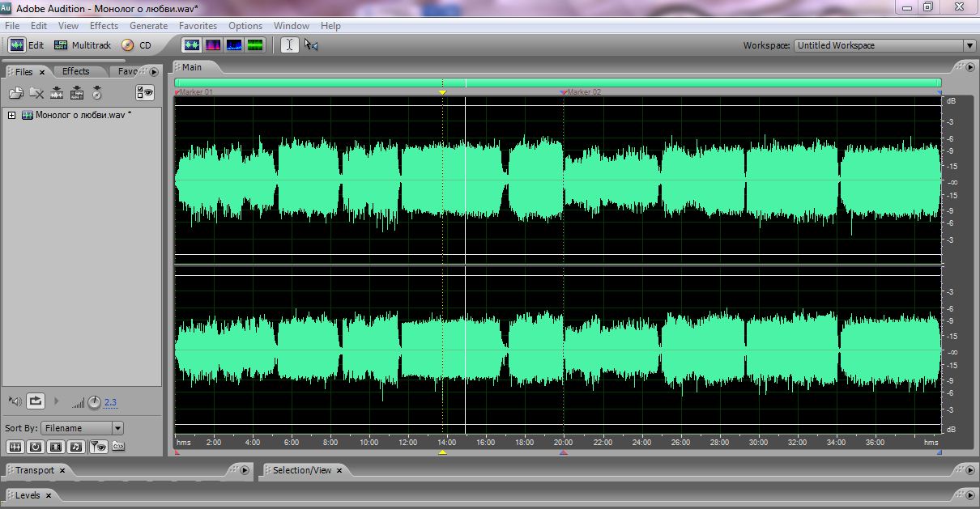Switch to Multitrack view
Viewport: 980px width, 509px height.
point(82,45)
